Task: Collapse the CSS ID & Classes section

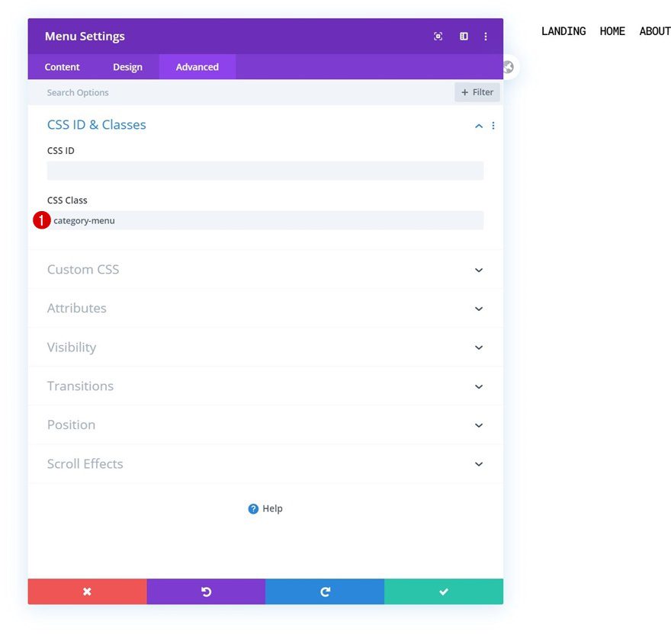Action: coord(477,125)
